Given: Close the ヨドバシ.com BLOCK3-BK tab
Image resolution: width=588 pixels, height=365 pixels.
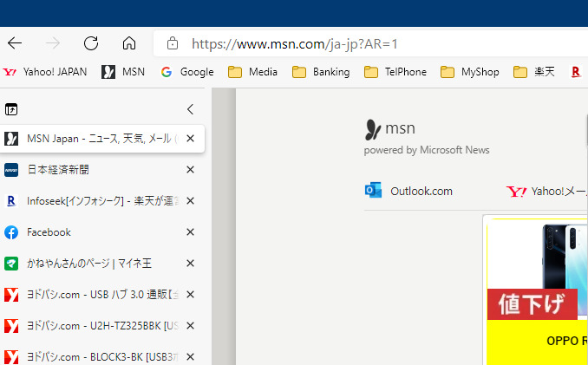Looking at the screenshot, I should click(190, 356).
